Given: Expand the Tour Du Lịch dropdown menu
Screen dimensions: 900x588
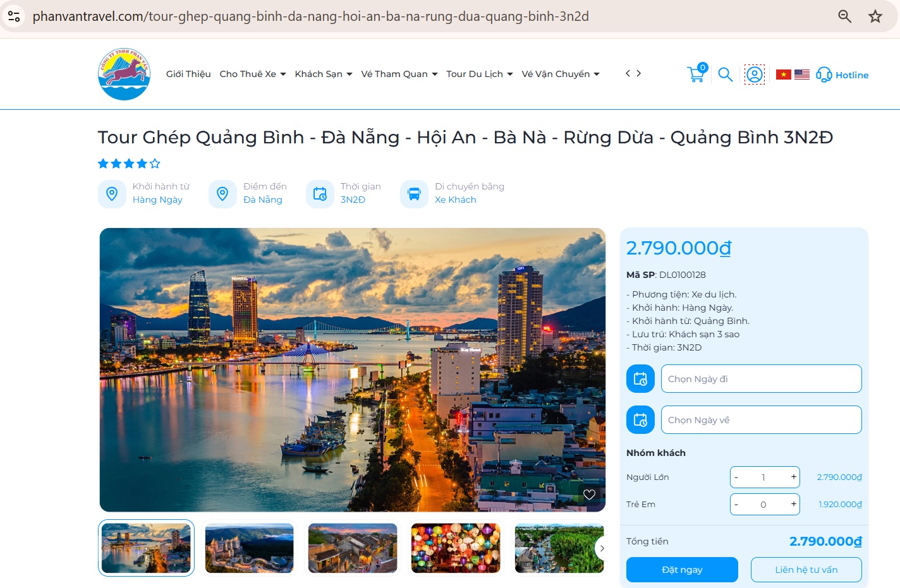Looking at the screenshot, I should 480,74.
